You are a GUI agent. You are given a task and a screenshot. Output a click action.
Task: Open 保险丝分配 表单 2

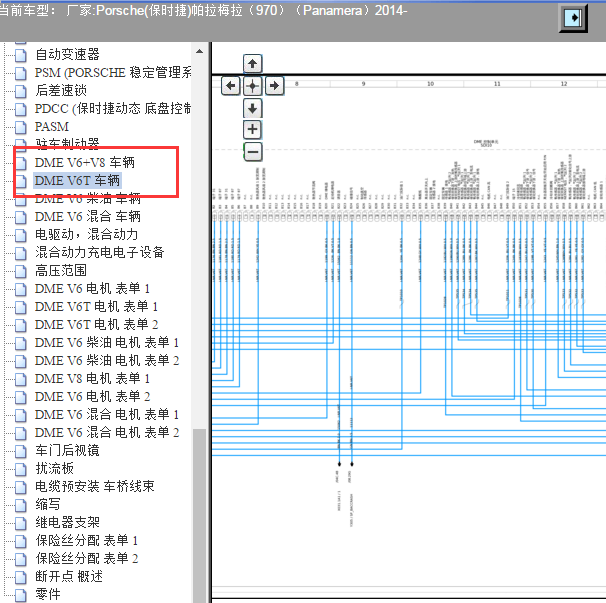point(87,558)
